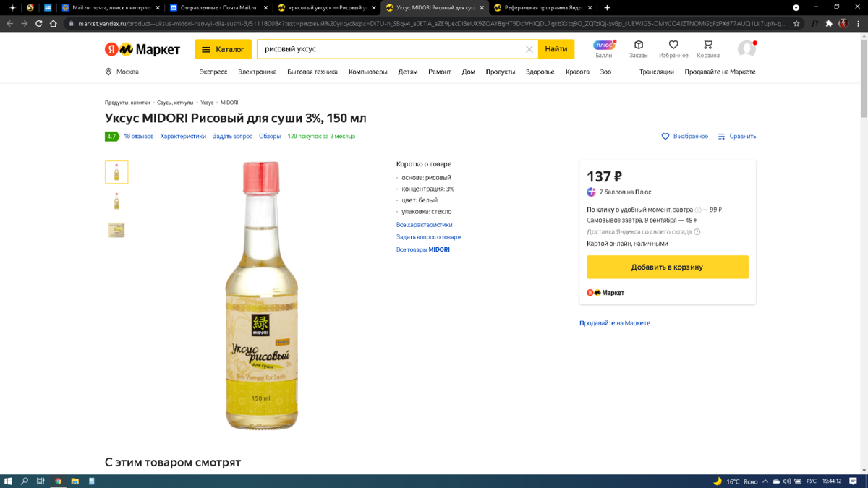Switch to Реферальная программа Яндекс tab
The height and width of the screenshot is (488, 868).
[543, 7]
